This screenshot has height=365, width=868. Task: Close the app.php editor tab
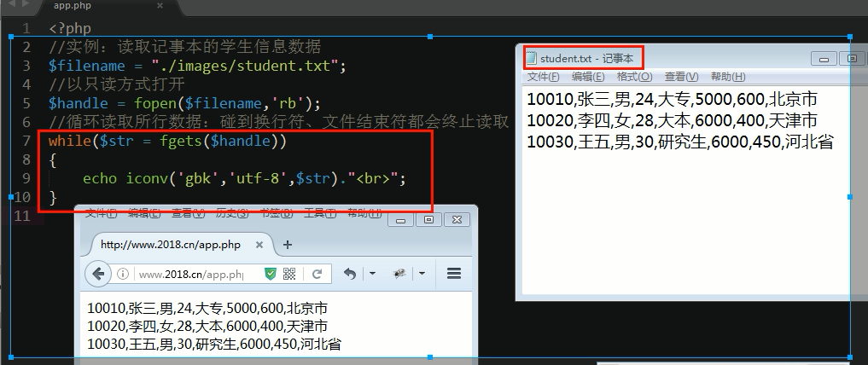[160, 5]
